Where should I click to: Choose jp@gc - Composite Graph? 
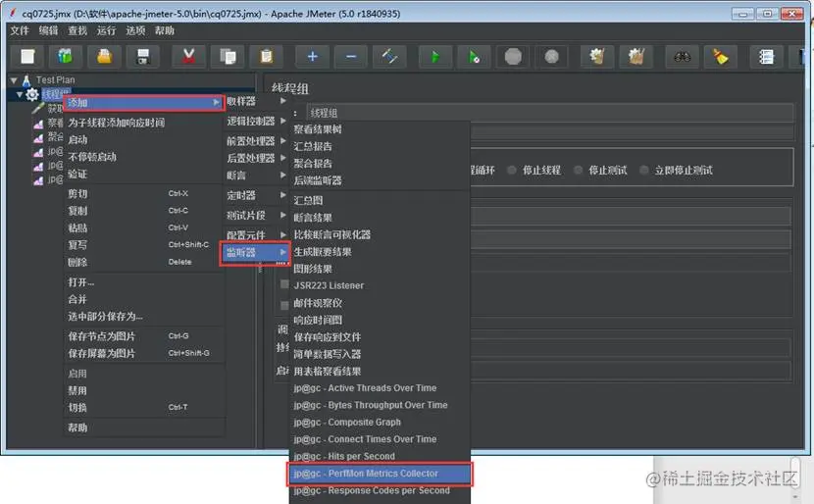tap(380, 422)
